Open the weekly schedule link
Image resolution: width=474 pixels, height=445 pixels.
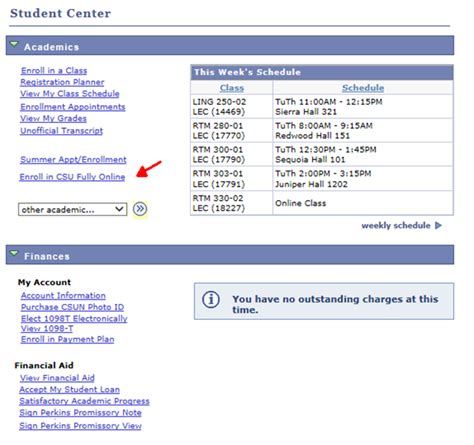[396, 226]
